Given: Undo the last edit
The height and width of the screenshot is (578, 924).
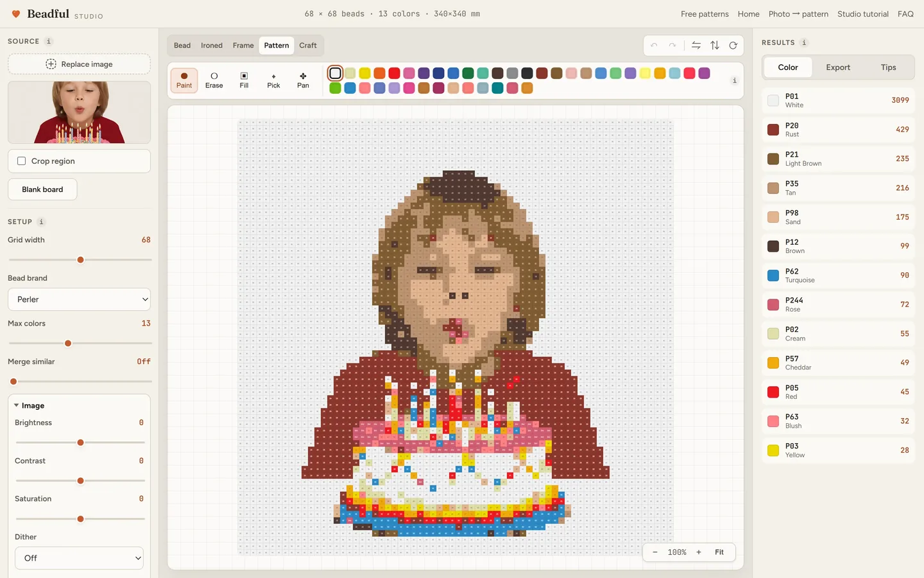Looking at the screenshot, I should pos(654,46).
